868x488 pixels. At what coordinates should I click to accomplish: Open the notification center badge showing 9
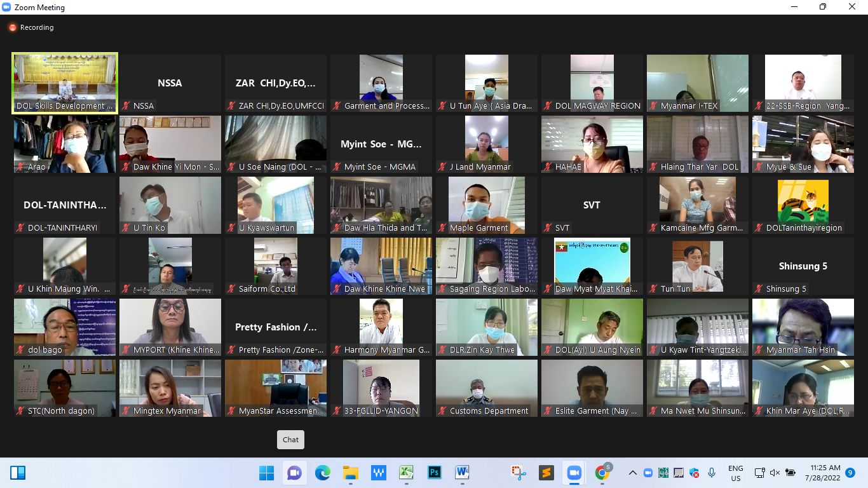(x=850, y=473)
